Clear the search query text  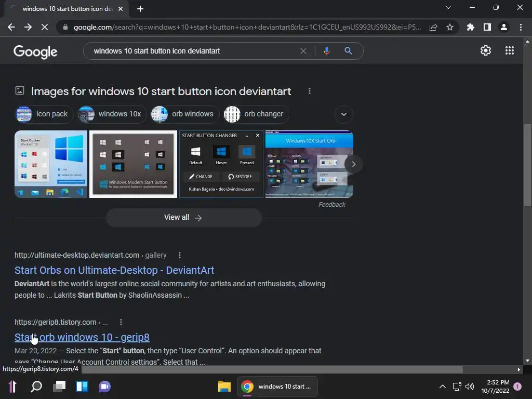click(x=303, y=51)
